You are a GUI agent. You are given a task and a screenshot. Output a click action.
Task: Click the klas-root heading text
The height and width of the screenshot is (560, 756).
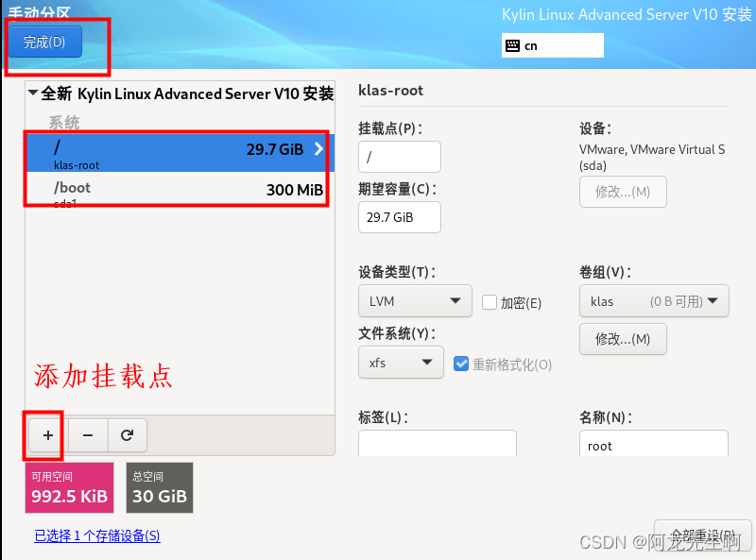click(390, 90)
